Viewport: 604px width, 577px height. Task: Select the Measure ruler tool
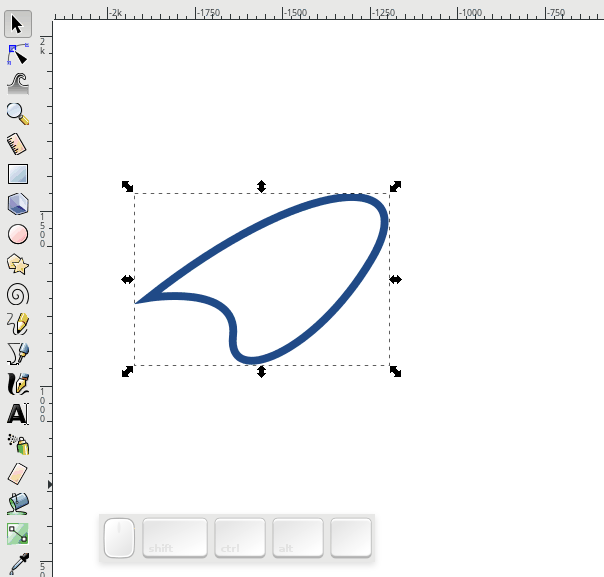click(x=18, y=144)
